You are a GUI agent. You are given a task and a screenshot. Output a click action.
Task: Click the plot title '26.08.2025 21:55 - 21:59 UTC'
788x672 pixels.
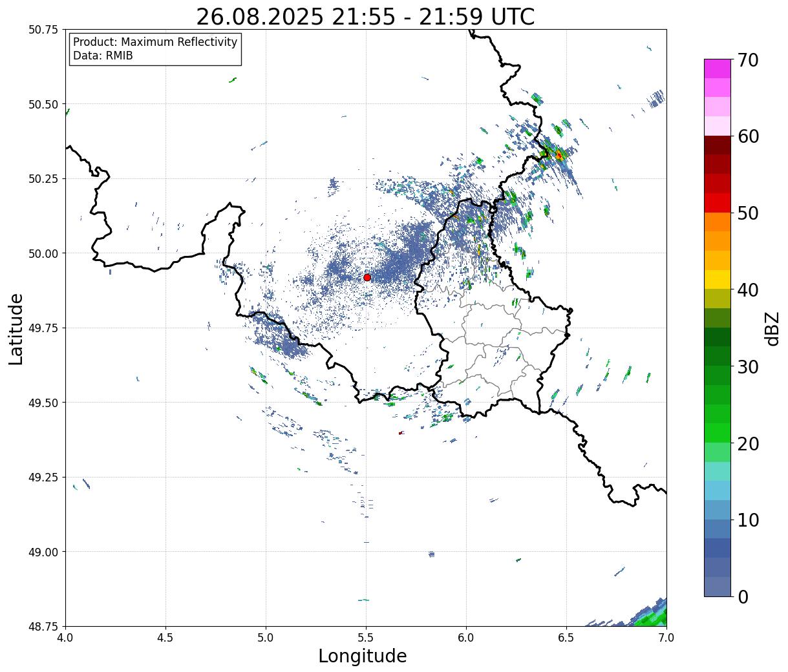[x=365, y=17]
